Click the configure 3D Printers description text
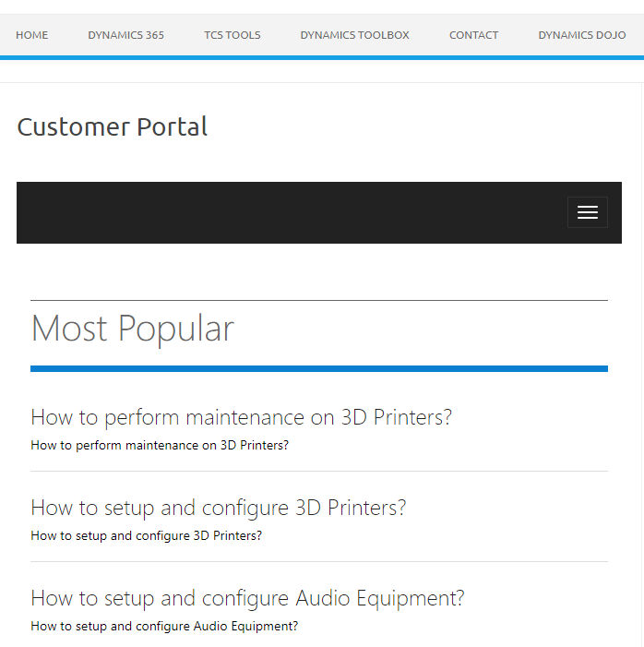 pyautogui.click(x=147, y=535)
